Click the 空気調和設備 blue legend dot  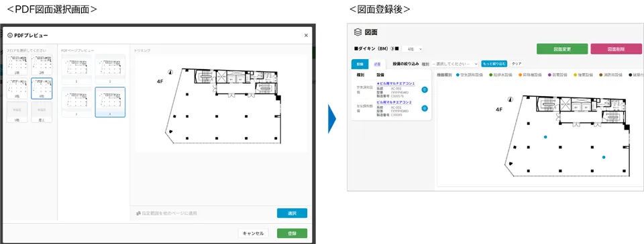(x=458, y=75)
